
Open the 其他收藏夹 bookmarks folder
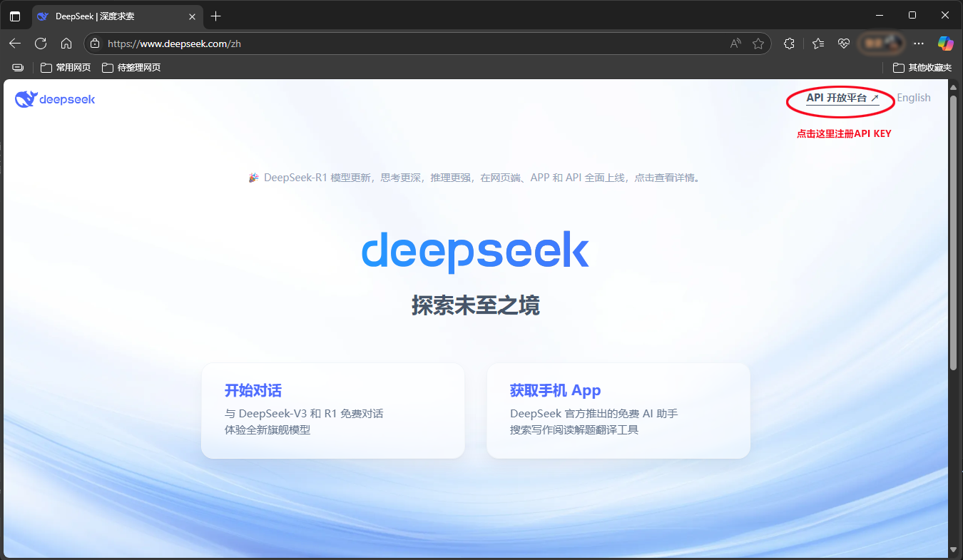click(922, 68)
